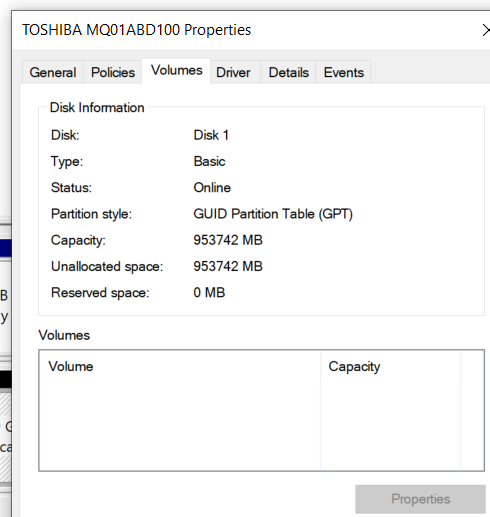Image resolution: width=490 pixels, height=517 pixels.
Task: Click the greyed Properties button
Action: (420, 499)
